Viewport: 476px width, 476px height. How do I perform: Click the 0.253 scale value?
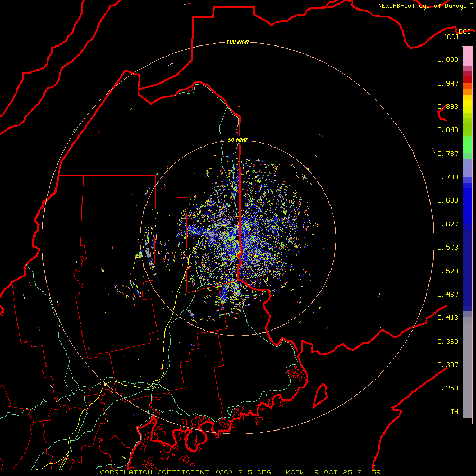448,388
